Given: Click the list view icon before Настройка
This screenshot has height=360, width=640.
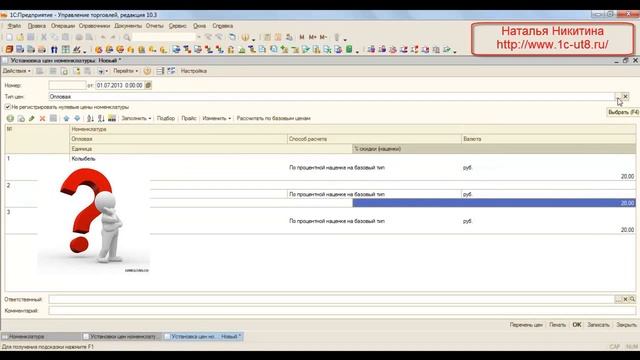Looking at the screenshot, I should click(x=171, y=71).
